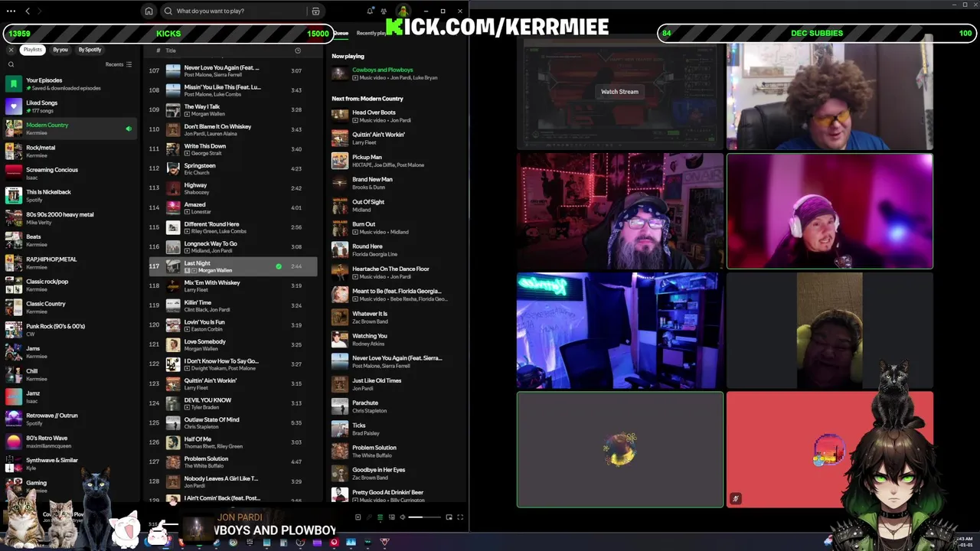This screenshot has width=980, height=551.
Task: Open the Spotify profile avatar menu
Action: pos(403,11)
